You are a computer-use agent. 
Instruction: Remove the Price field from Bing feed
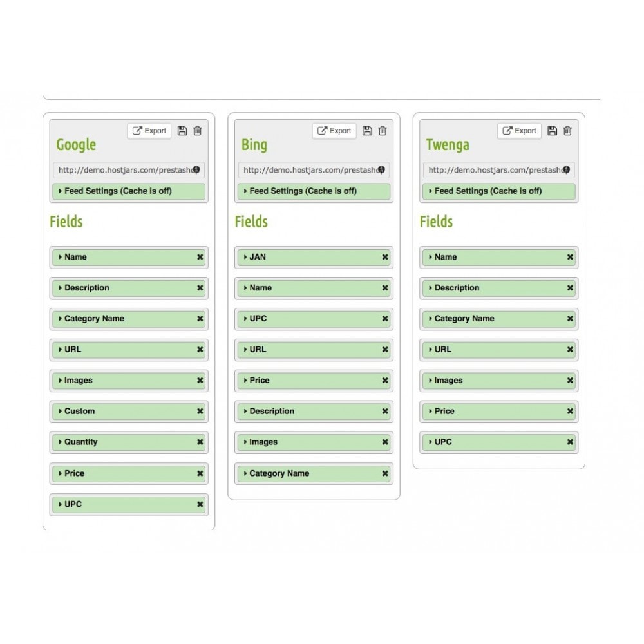pyautogui.click(x=385, y=381)
